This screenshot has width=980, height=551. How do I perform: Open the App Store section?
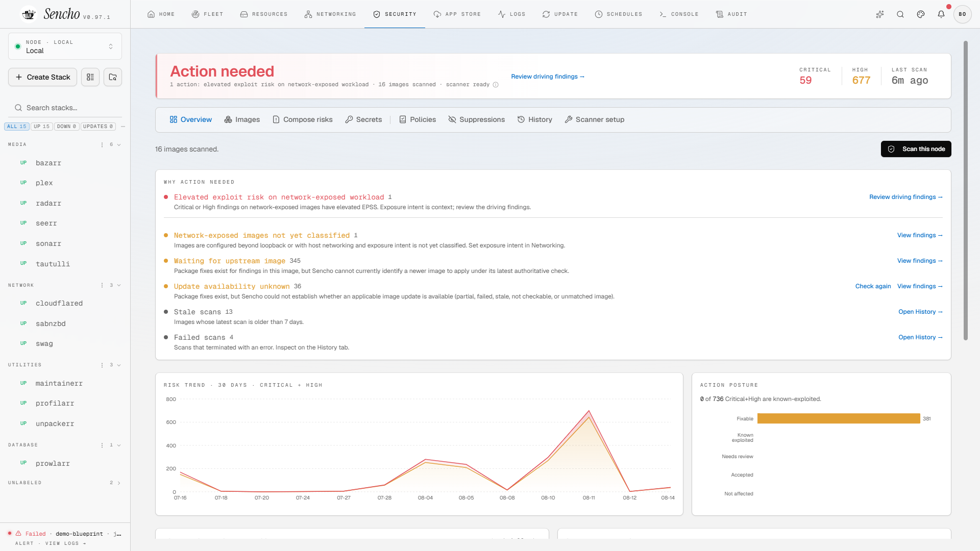click(457, 14)
